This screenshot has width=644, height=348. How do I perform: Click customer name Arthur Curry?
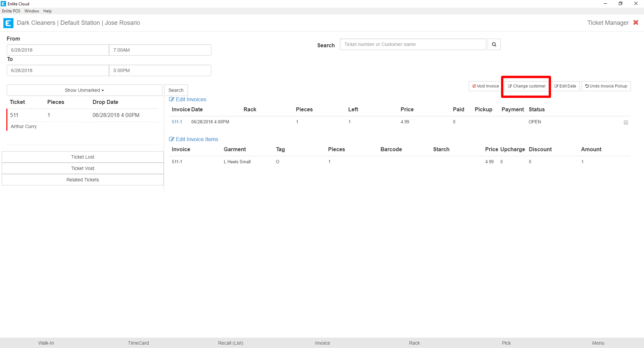[23, 126]
